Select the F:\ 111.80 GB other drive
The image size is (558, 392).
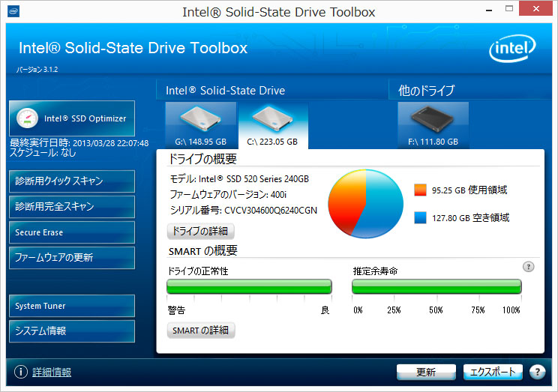click(x=433, y=125)
